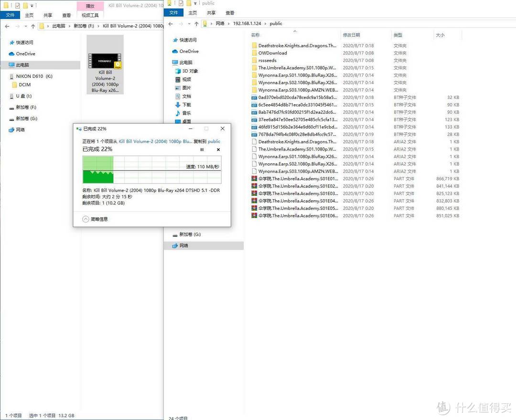The height and width of the screenshot is (420, 516).
Task: Click 192.168.1.124 in address bar
Action: click(247, 23)
